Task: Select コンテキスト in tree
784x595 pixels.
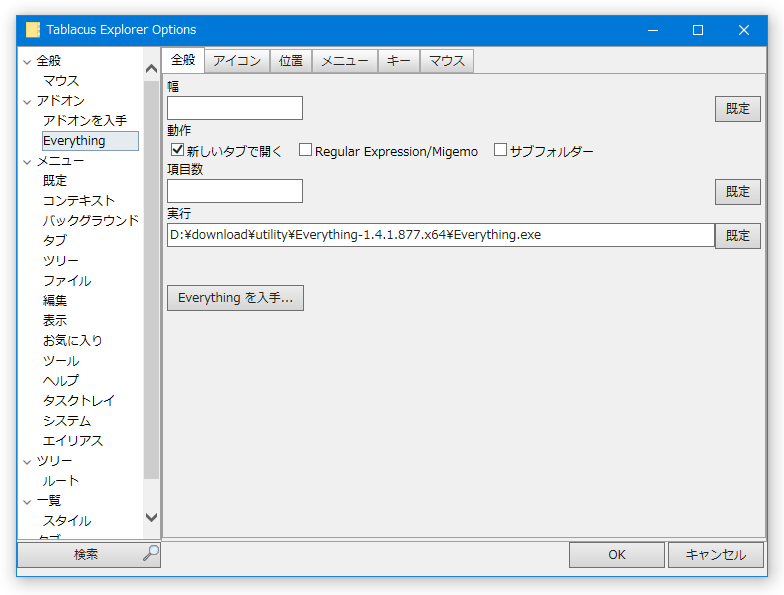Action: tap(78, 201)
